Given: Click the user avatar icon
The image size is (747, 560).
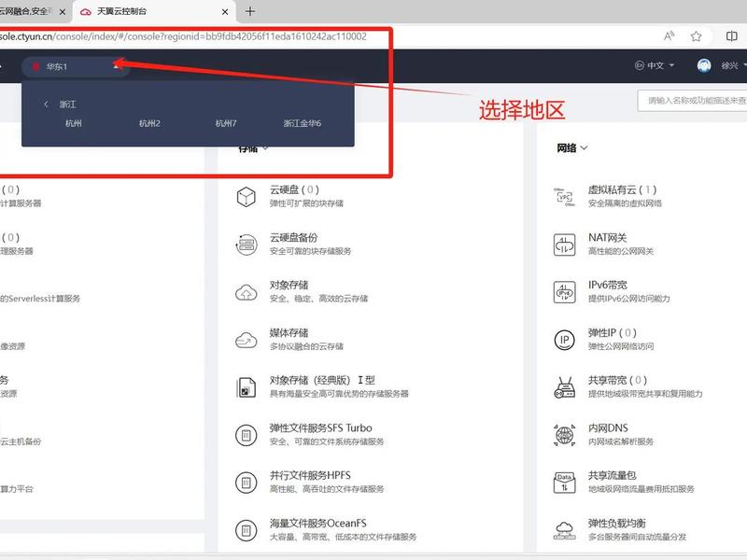Looking at the screenshot, I should point(704,65).
